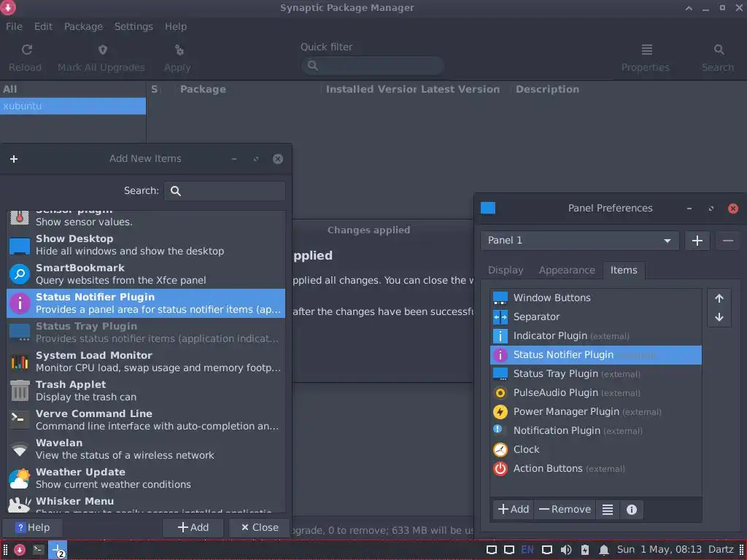Select the Show Desktop plugin icon

coord(20,246)
